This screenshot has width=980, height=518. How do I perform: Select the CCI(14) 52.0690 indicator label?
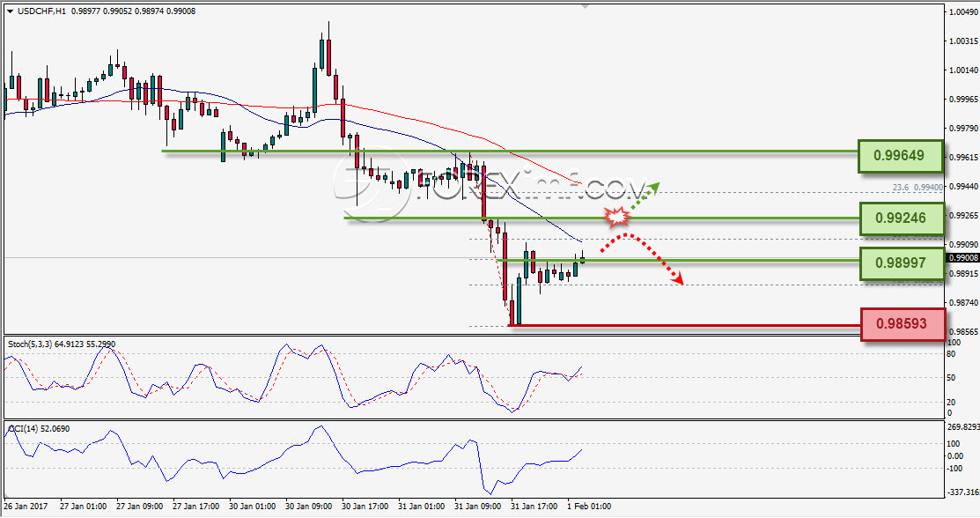(x=39, y=428)
